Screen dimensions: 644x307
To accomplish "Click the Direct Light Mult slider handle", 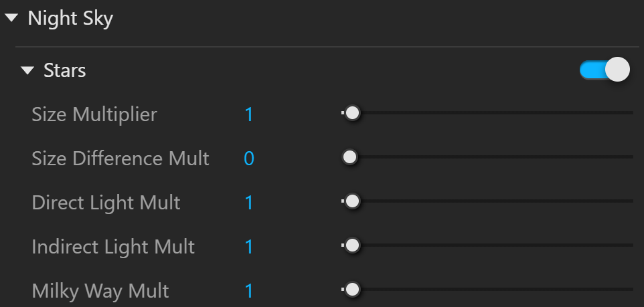I will click(352, 201).
